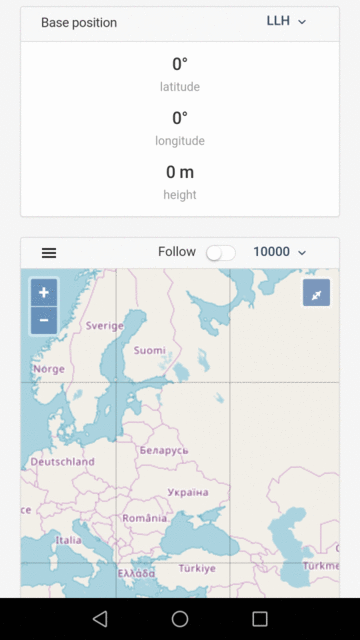Image resolution: width=360 pixels, height=640 pixels.
Task: Select the 0 m height value
Action: [x=180, y=172]
